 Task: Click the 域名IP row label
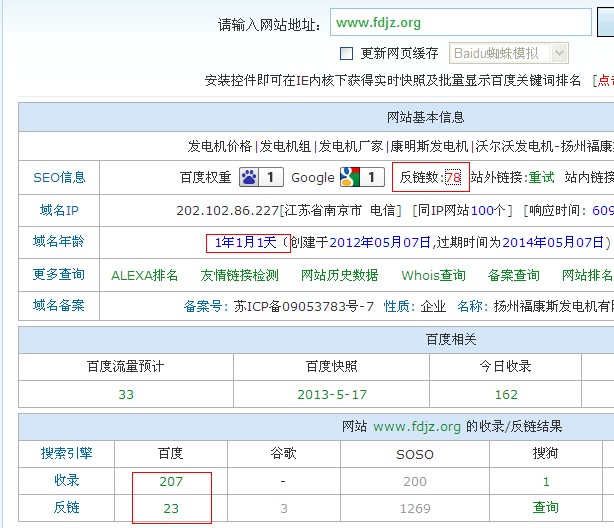[x=59, y=210]
